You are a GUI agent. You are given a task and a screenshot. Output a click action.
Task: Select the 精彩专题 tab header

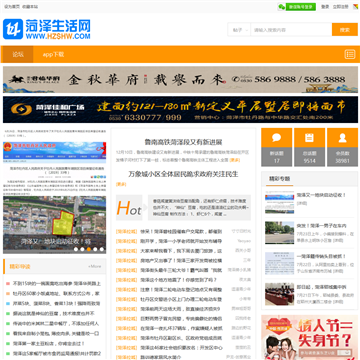click(279, 179)
